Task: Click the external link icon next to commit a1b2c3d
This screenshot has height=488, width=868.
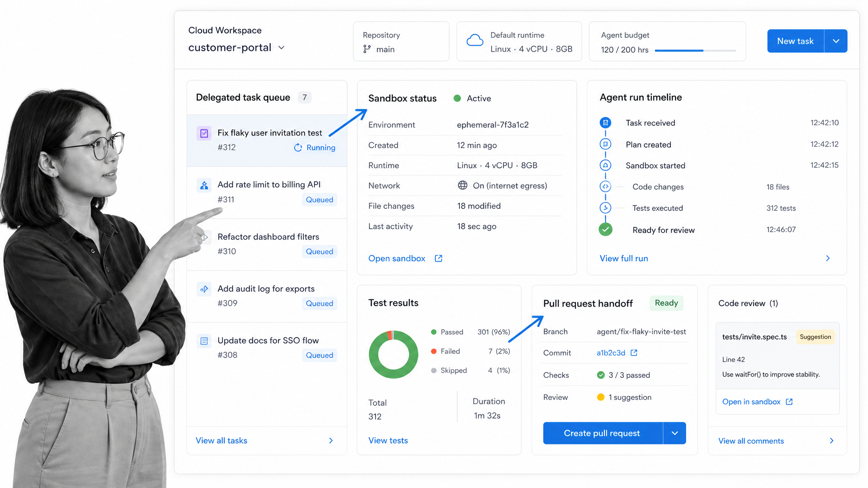Action: pos(634,353)
